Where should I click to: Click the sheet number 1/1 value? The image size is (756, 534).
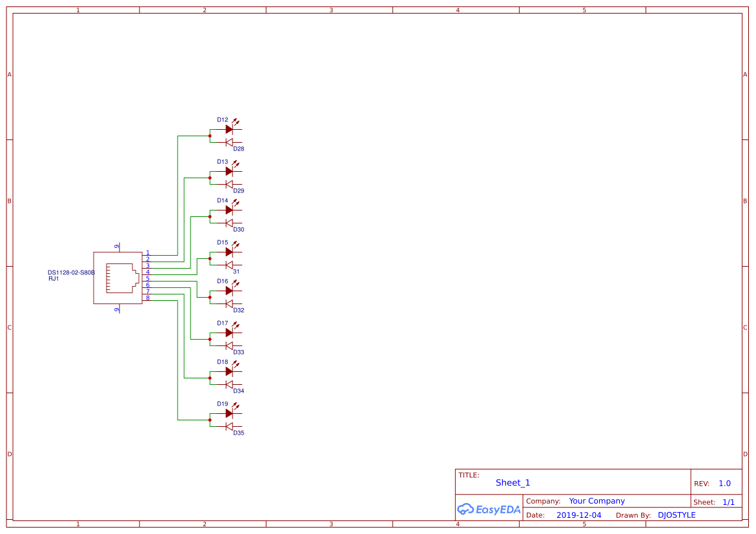pos(728,502)
